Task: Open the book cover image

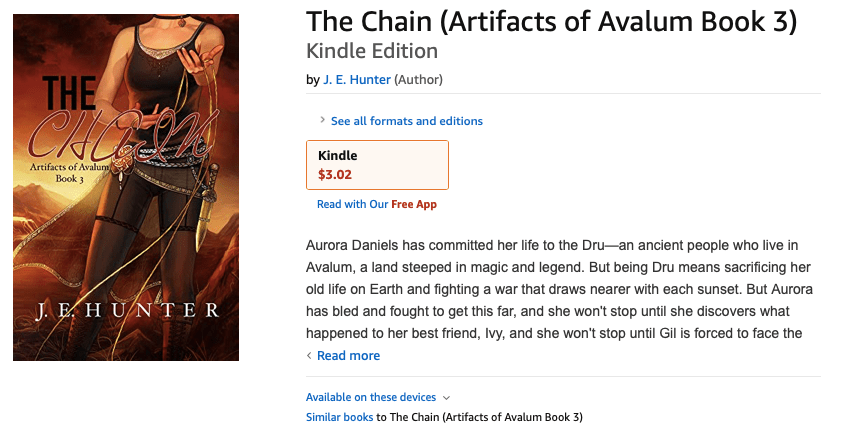Action: click(126, 187)
